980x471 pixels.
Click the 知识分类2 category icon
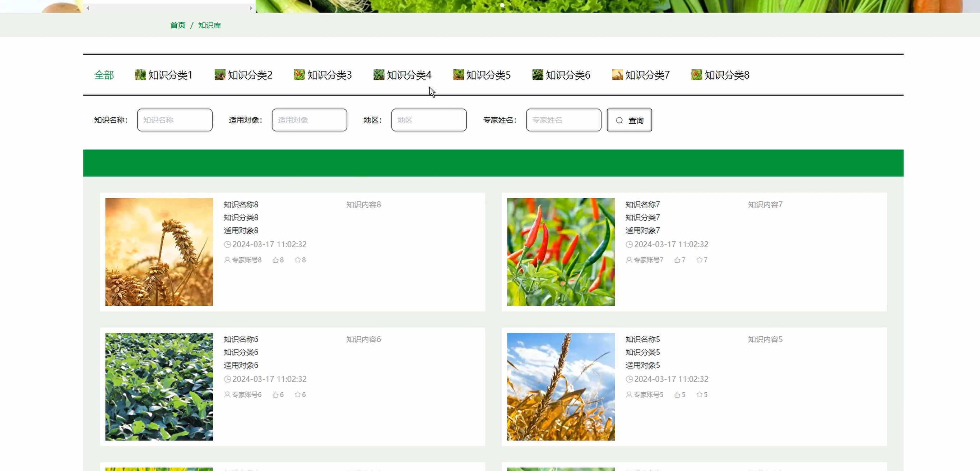[220, 75]
